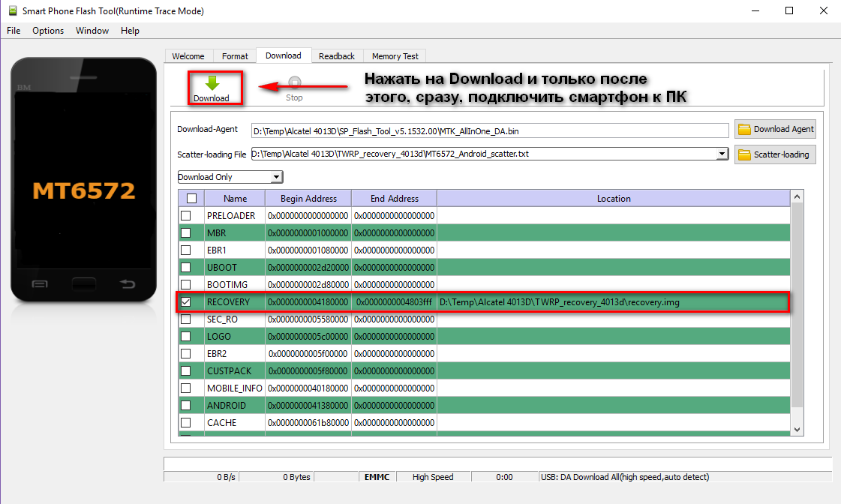Click the Stop icon button
Image resolution: width=841 pixels, height=504 pixels.
[x=294, y=83]
